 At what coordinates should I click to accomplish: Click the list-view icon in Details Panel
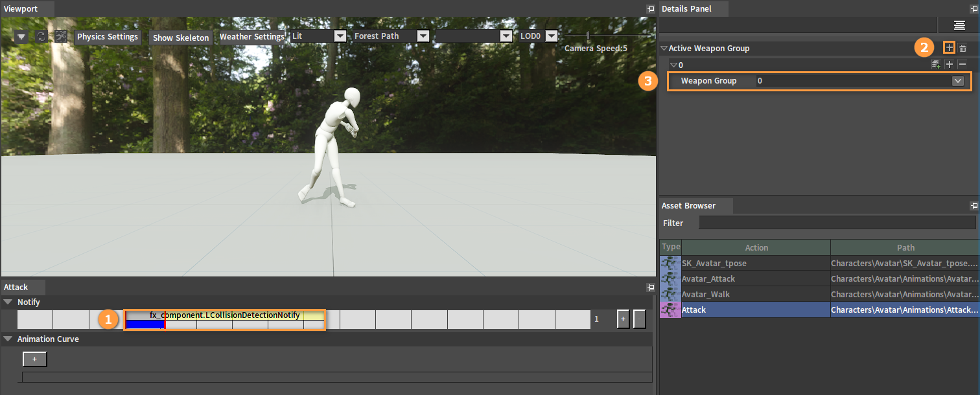[x=959, y=25]
